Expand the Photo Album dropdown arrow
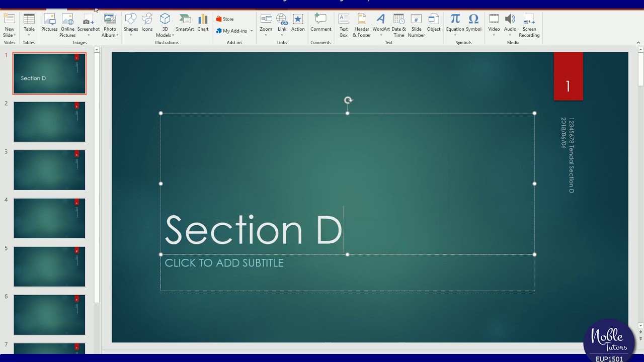644x362 pixels. (x=118, y=35)
